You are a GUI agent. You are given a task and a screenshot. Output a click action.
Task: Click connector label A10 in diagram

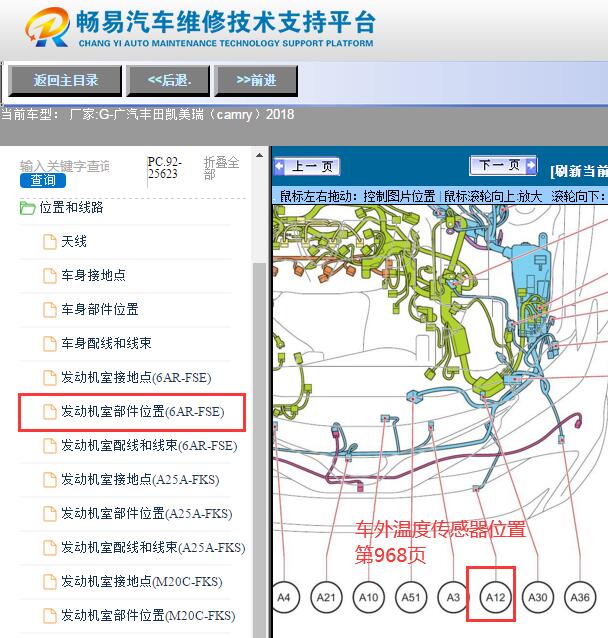click(369, 597)
